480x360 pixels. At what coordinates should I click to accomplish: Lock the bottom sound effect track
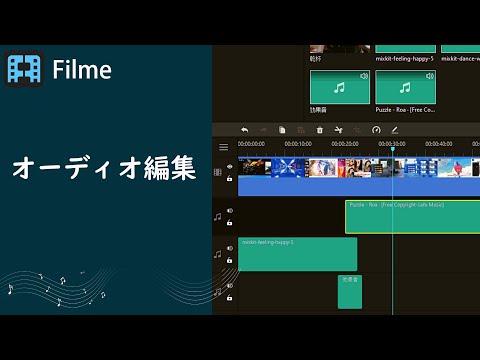click(x=229, y=298)
